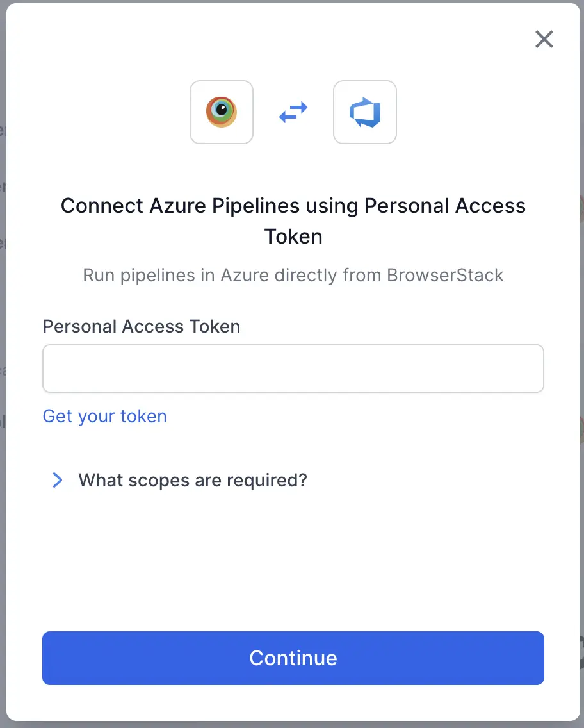584x728 pixels.
Task: Click the BrowserStack logo icon
Action: pos(222,112)
